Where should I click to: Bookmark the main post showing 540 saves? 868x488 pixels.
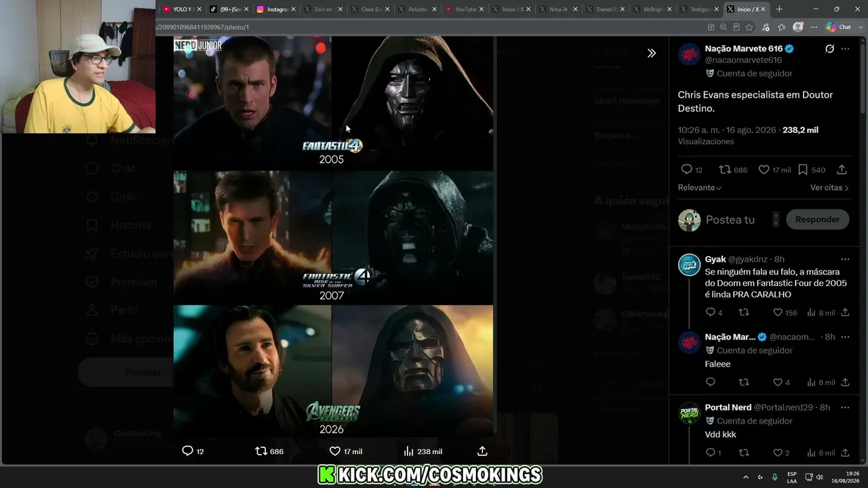point(803,169)
